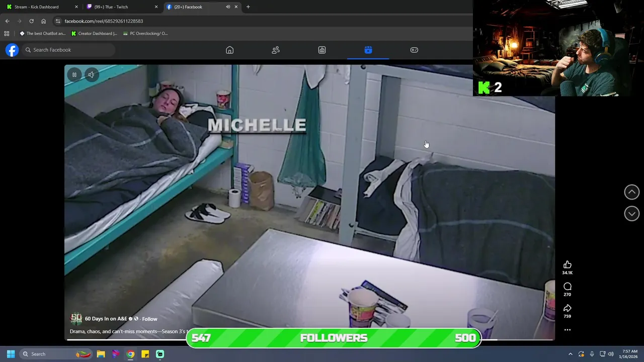Open Sticky Notes from the taskbar
The height and width of the screenshot is (362, 644).
pyautogui.click(x=145, y=354)
